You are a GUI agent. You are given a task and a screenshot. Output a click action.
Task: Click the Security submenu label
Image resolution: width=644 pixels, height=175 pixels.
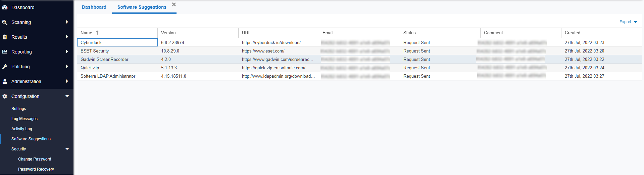18,149
